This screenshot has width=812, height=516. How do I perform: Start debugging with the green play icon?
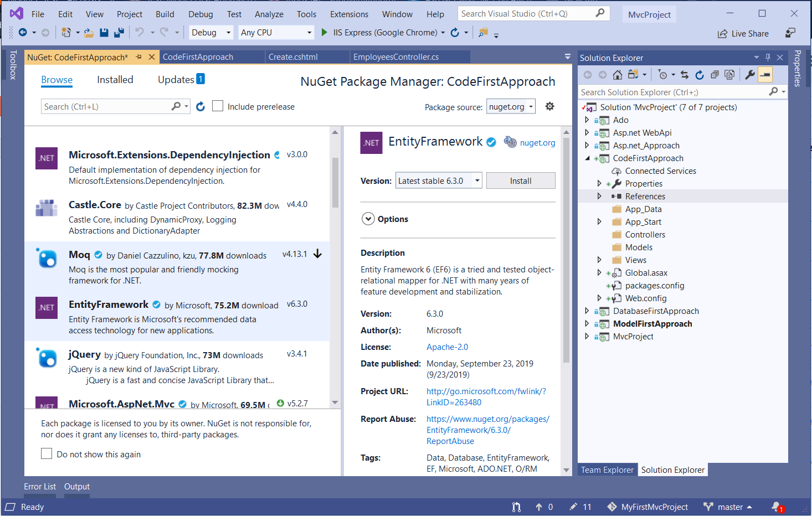pyautogui.click(x=325, y=33)
